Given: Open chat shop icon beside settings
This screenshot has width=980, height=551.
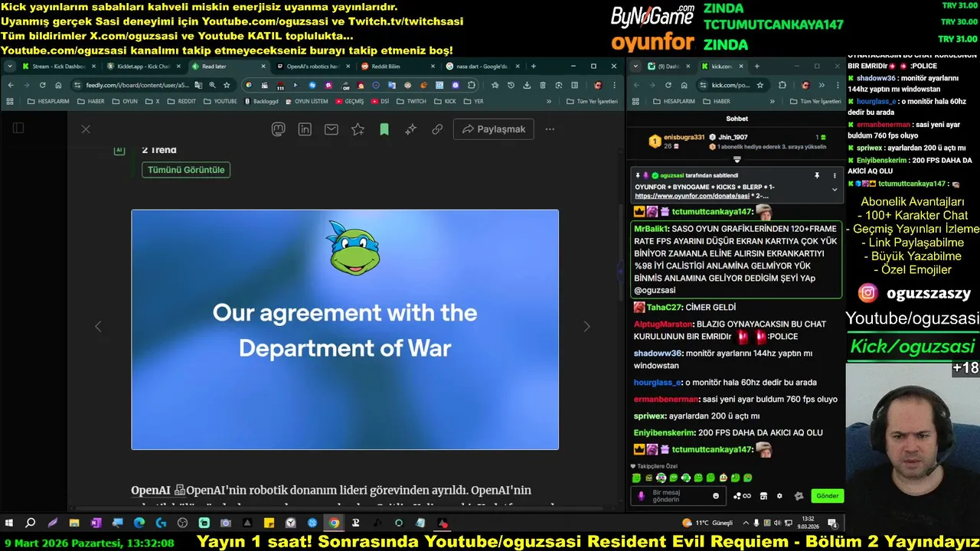Looking at the screenshot, I should pos(763,496).
